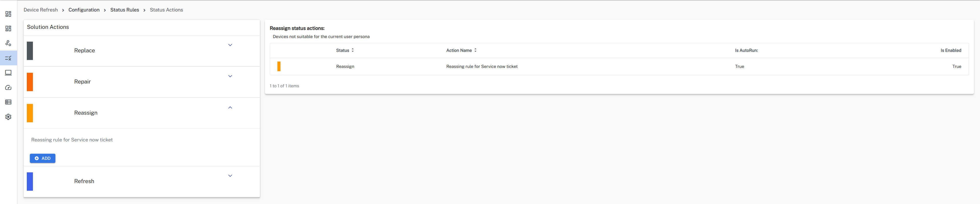Click the blue Refresh color swatch
This screenshot has width=980, height=204.
(30, 182)
